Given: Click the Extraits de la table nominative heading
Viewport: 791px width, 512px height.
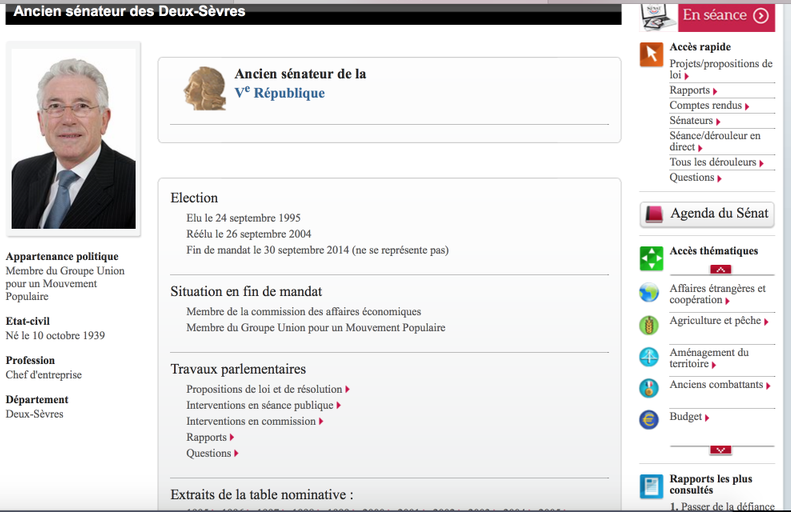Looking at the screenshot, I should [262, 495].
